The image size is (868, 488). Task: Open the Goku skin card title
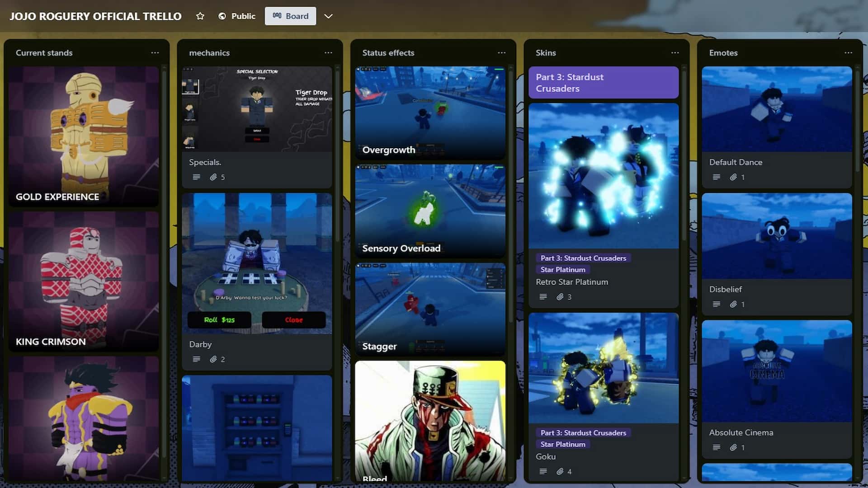tap(546, 457)
